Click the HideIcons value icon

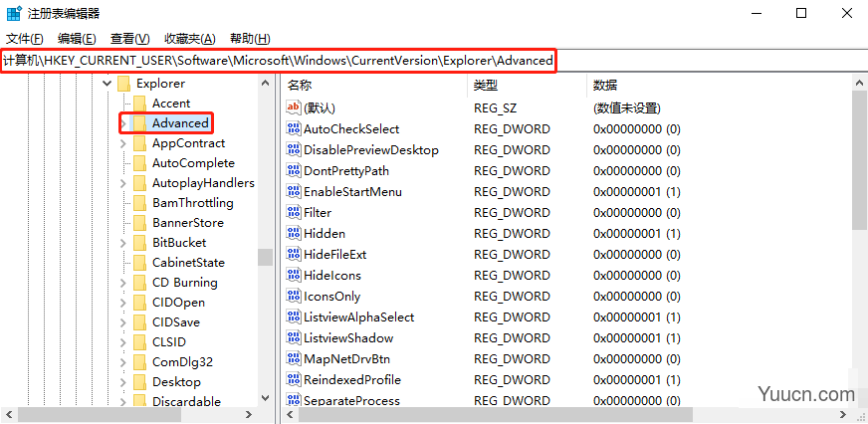tap(294, 275)
